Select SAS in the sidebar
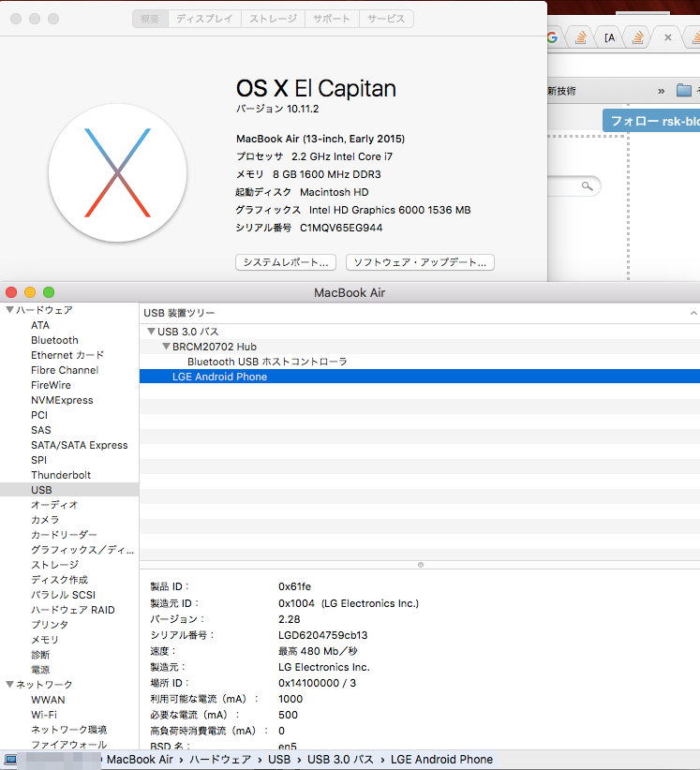This screenshot has width=700, height=770. [x=41, y=430]
